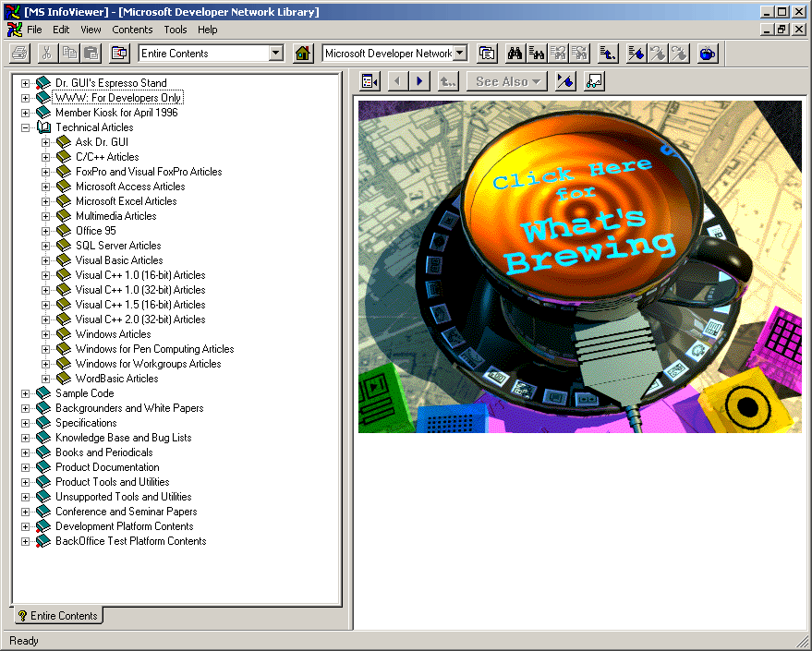
Task: Select "Microsoft Access Articles" in the tree
Action: (130, 187)
